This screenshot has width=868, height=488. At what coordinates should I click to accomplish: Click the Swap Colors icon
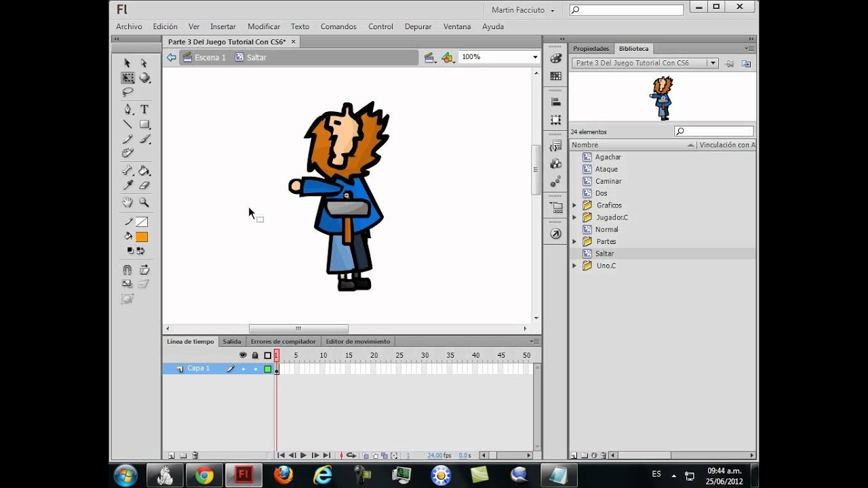(x=142, y=250)
